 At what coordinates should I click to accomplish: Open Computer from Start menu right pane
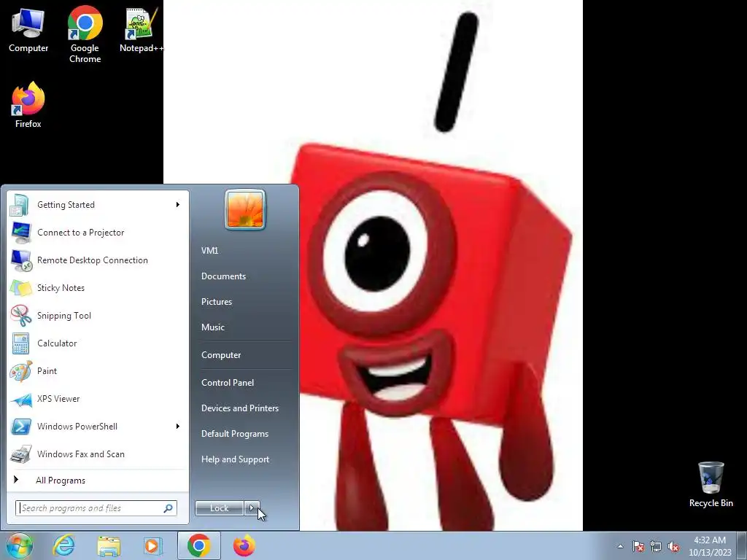(x=221, y=355)
